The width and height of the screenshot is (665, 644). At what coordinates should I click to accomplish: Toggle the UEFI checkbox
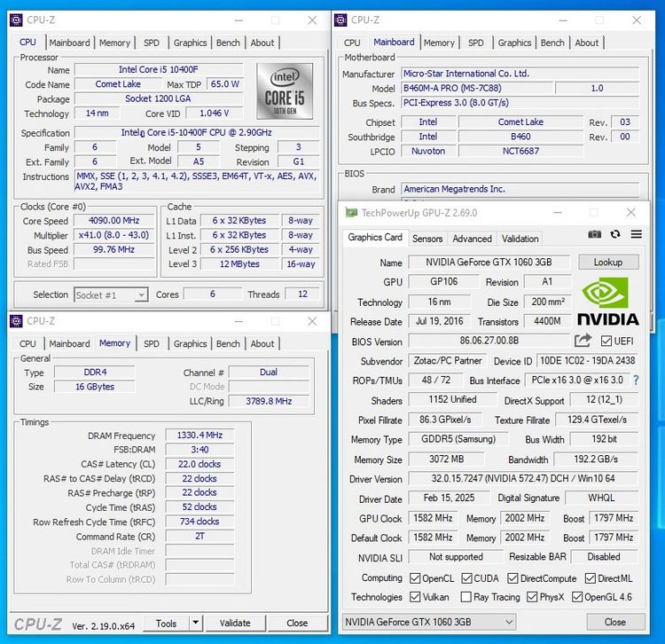606,341
